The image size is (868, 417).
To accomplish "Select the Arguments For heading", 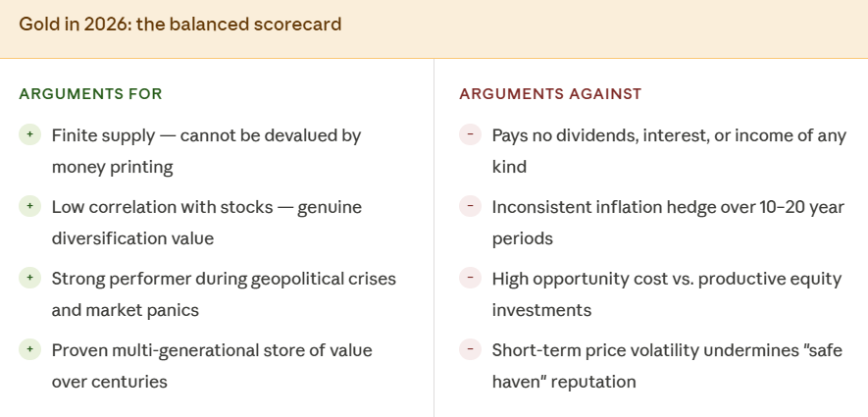I will 91,94.
